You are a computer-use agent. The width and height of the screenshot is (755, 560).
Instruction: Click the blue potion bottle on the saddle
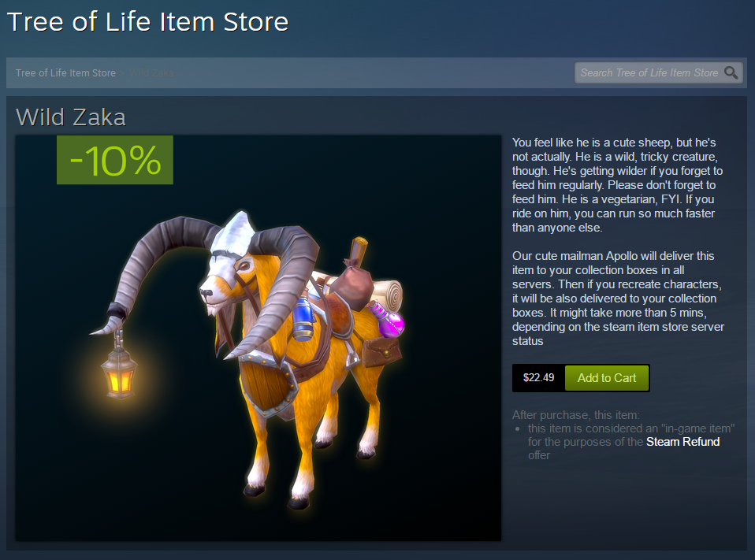point(303,318)
